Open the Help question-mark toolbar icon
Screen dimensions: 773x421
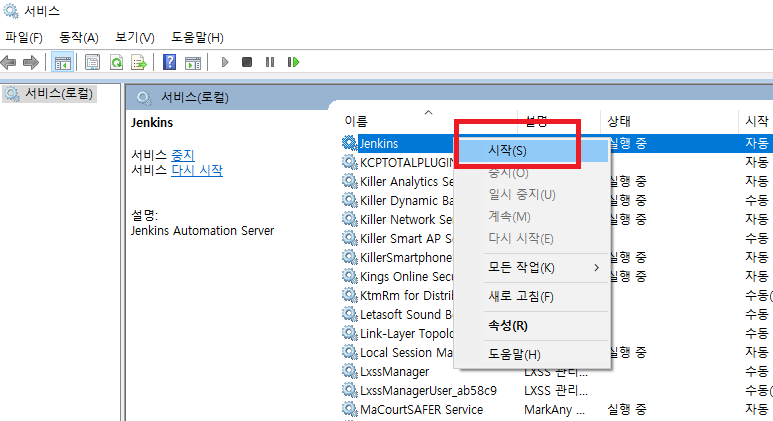pos(170,62)
